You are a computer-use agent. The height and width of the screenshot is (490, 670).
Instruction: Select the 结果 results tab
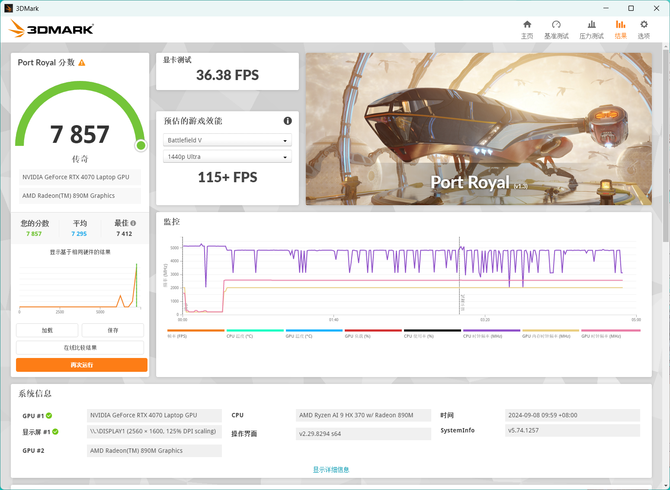(x=620, y=29)
